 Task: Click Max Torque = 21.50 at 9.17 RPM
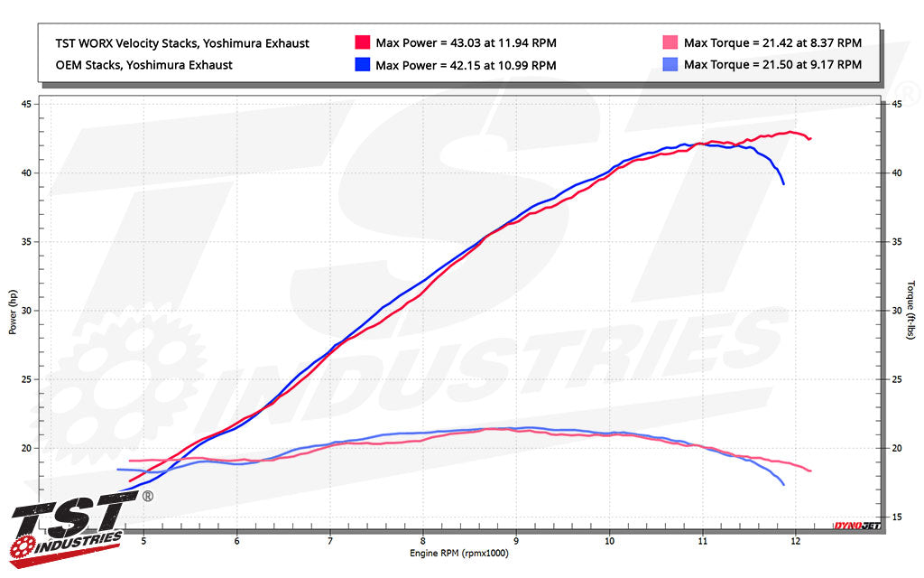point(772,65)
